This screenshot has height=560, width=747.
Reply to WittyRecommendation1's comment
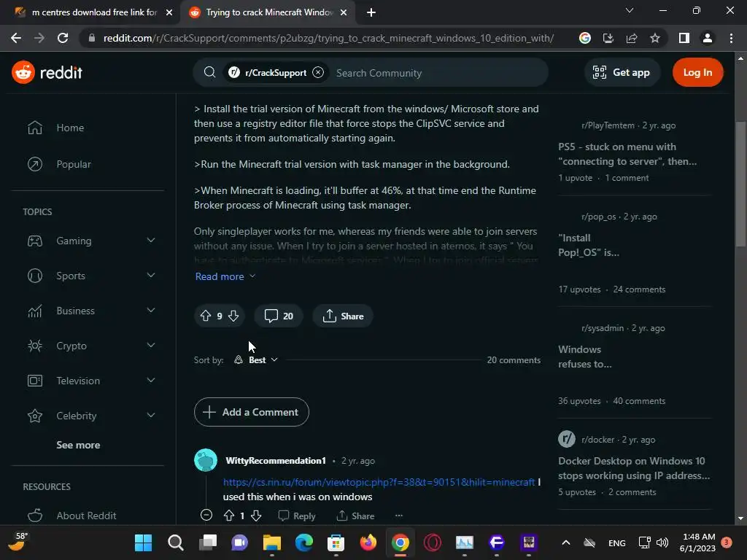tap(297, 516)
